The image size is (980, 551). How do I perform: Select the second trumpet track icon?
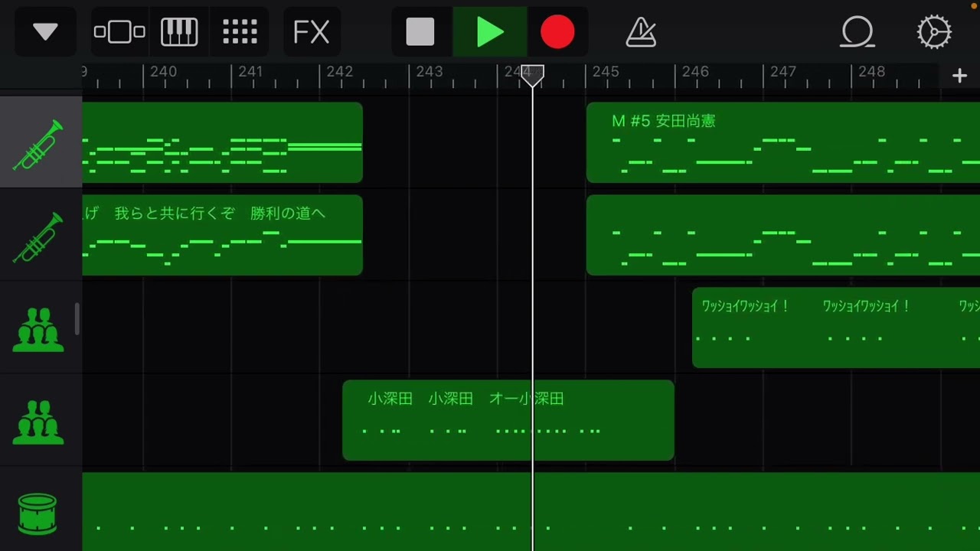coord(38,237)
